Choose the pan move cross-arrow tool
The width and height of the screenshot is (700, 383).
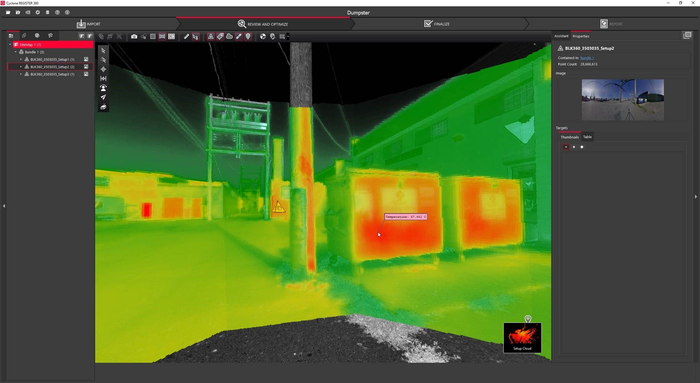click(103, 69)
